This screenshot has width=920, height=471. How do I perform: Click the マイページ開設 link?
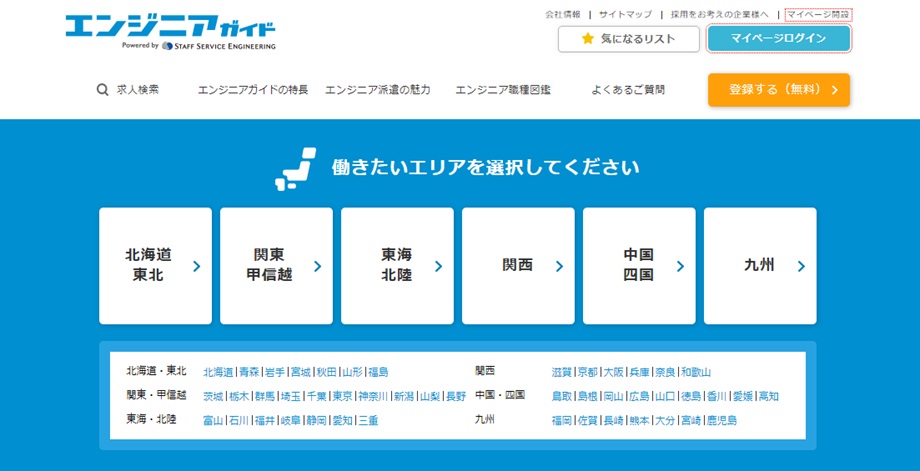tap(818, 15)
